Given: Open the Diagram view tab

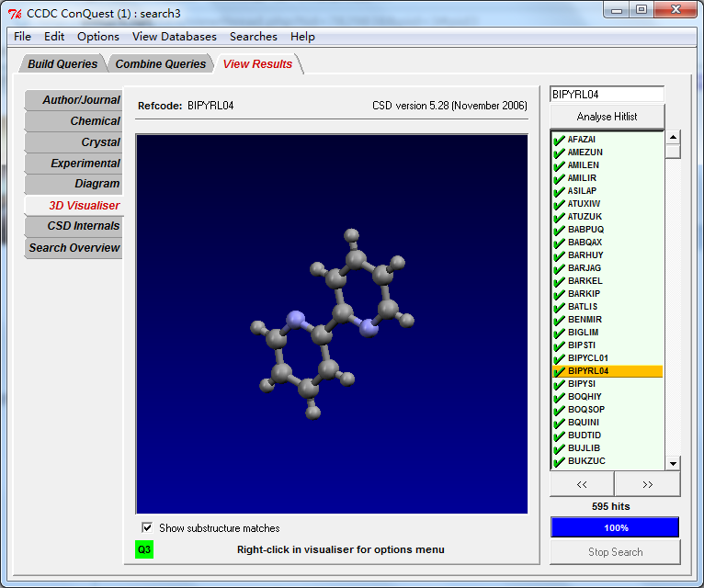Looking at the screenshot, I should pyautogui.click(x=97, y=184).
